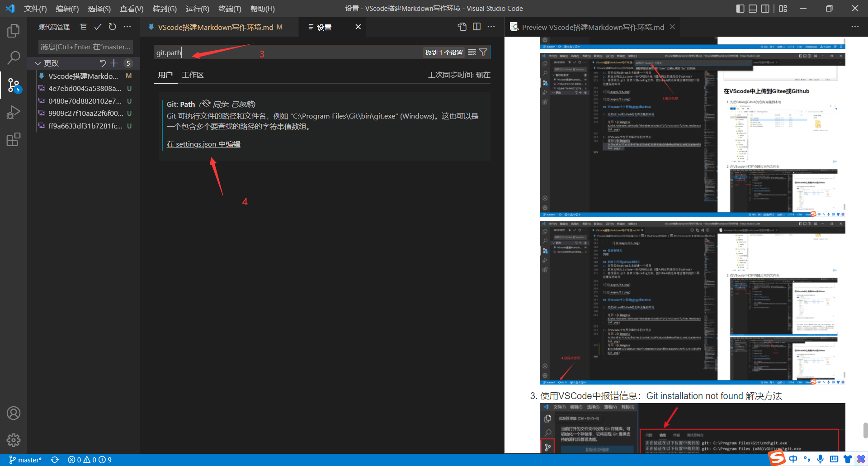Open the Accounts menu icon
The width and height of the screenshot is (868, 466).
pos(14,413)
